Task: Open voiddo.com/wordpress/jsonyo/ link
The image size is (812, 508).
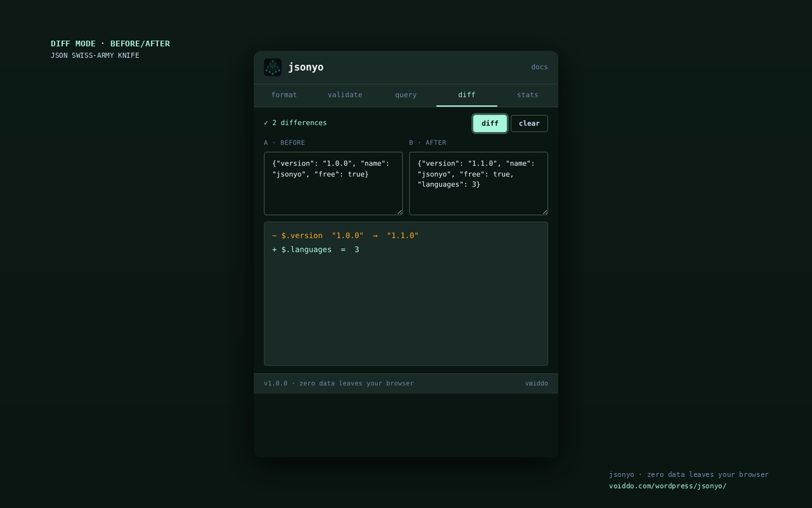Action: [667, 486]
